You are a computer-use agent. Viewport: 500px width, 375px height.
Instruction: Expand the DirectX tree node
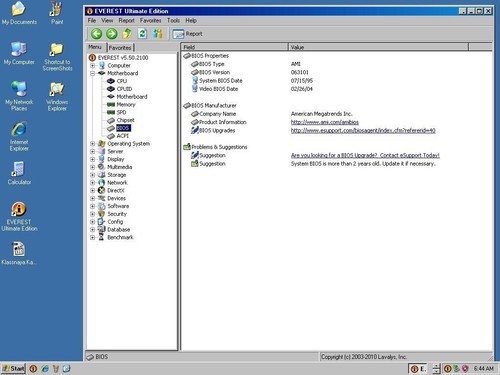93,190
